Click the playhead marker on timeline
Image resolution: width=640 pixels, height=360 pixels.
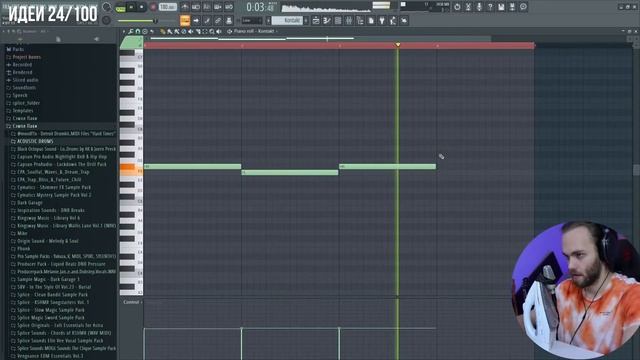coord(398,44)
